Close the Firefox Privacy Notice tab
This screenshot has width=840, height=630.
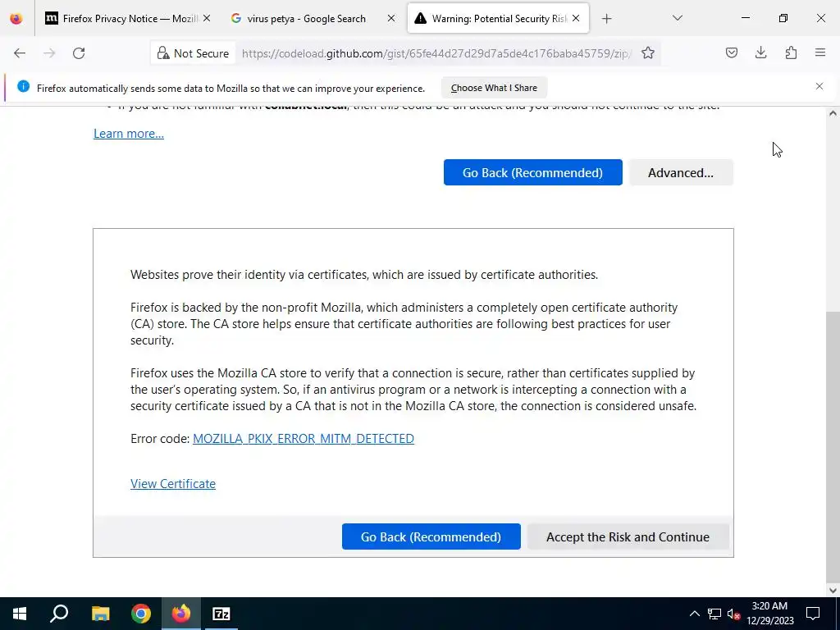coord(207,18)
